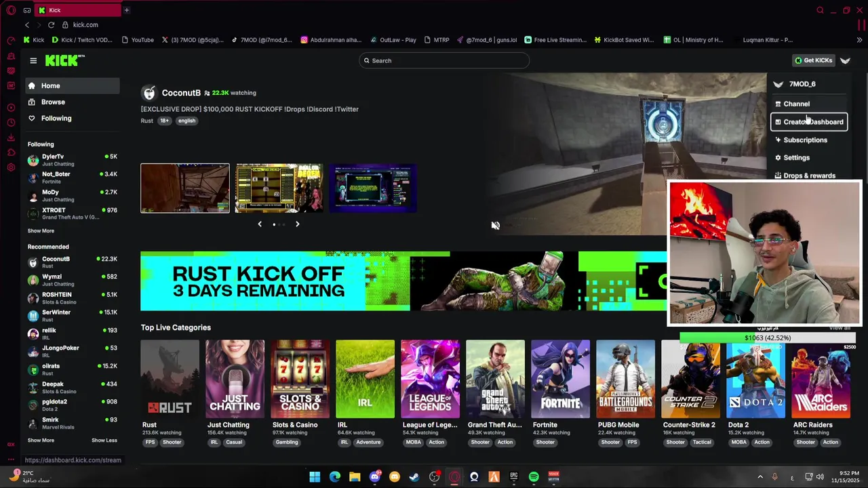This screenshot has width=868, height=488.
Task: Open MoDy channel in the sidebar
Action: (x=73, y=196)
